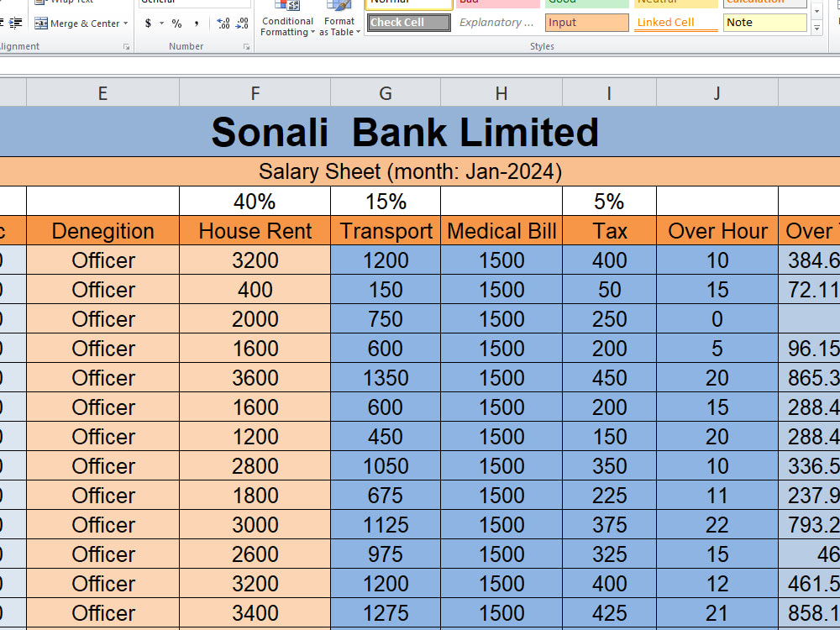The image size is (840, 630).
Task: Click Transport cell showing 975
Action: [x=386, y=554]
